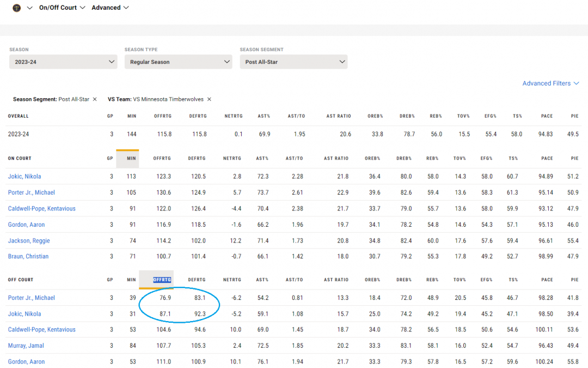Open the Season Segment Post All-Star dropdown

click(293, 62)
